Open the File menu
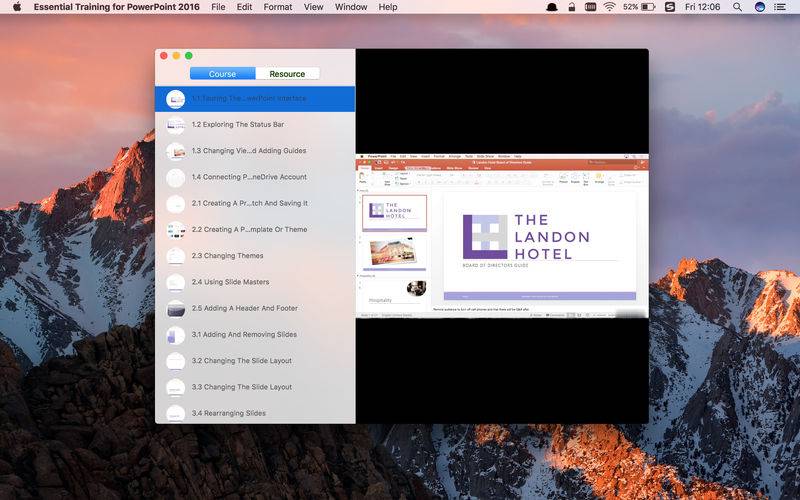 pos(218,7)
